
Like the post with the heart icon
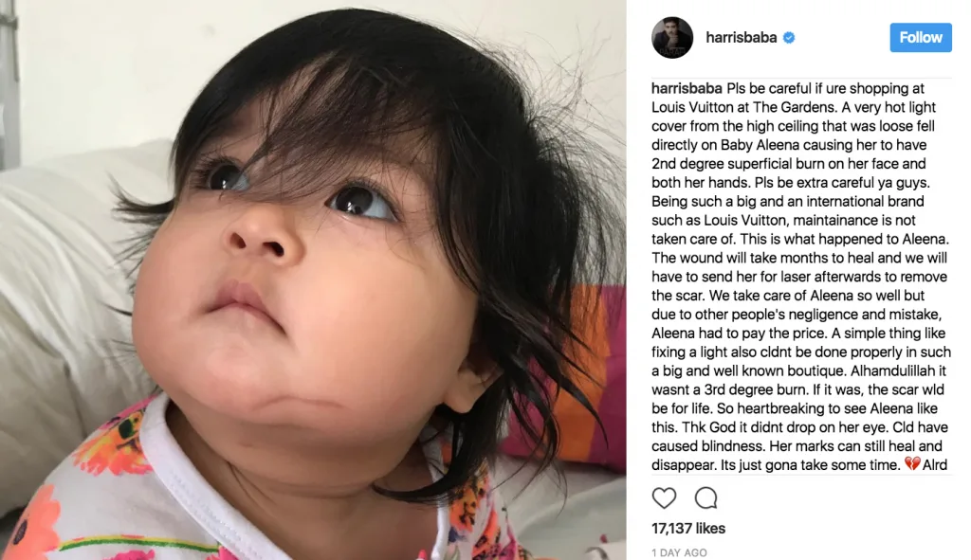(x=664, y=498)
